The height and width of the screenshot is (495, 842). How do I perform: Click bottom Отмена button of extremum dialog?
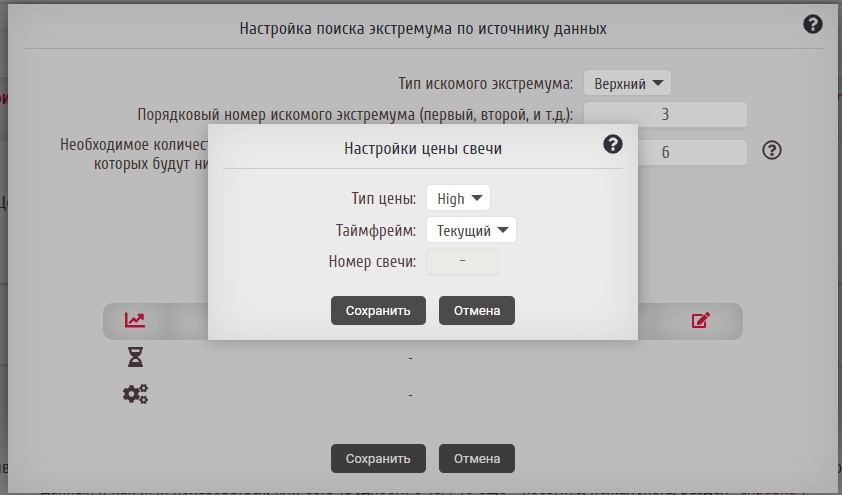pyautogui.click(x=476, y=459)
